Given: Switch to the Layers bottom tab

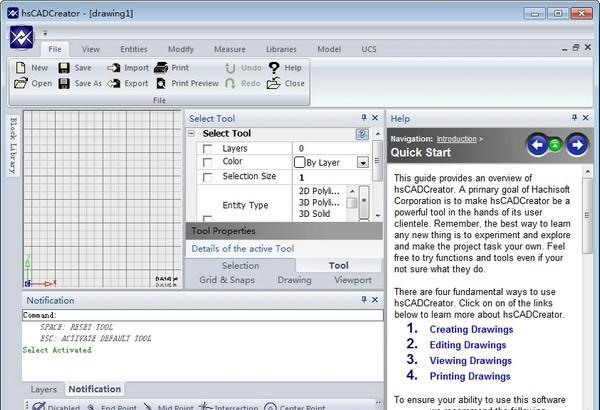Looking at the screenshot, I should 44,389.
